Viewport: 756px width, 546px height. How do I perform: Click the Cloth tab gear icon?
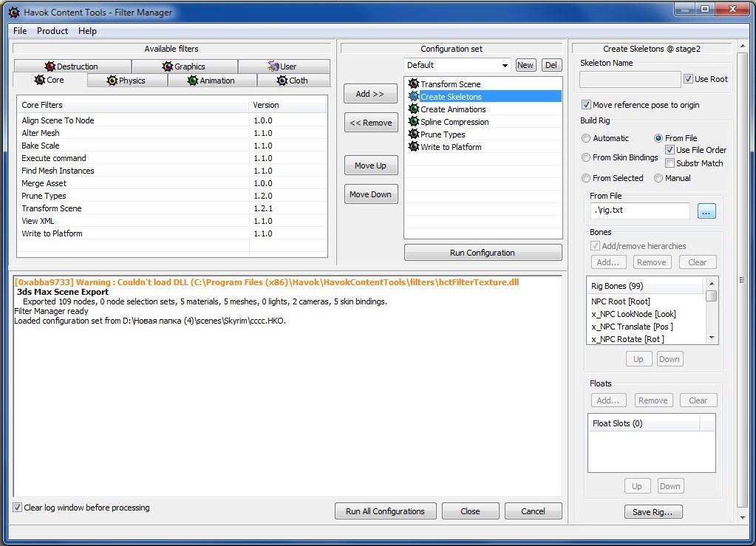(x=282, y=81)
